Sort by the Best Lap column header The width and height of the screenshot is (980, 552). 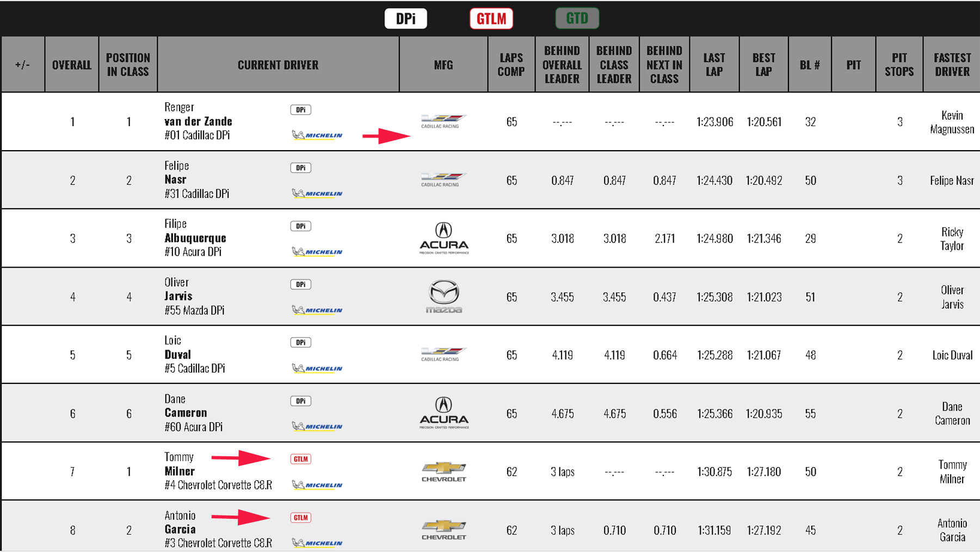763,65
